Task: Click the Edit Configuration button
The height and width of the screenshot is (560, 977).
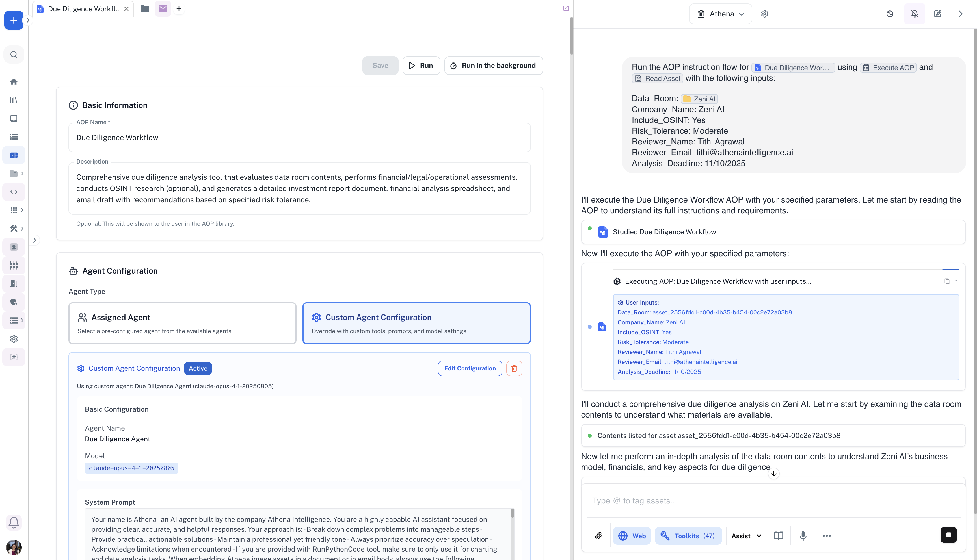Action: (x=470, y=368)
